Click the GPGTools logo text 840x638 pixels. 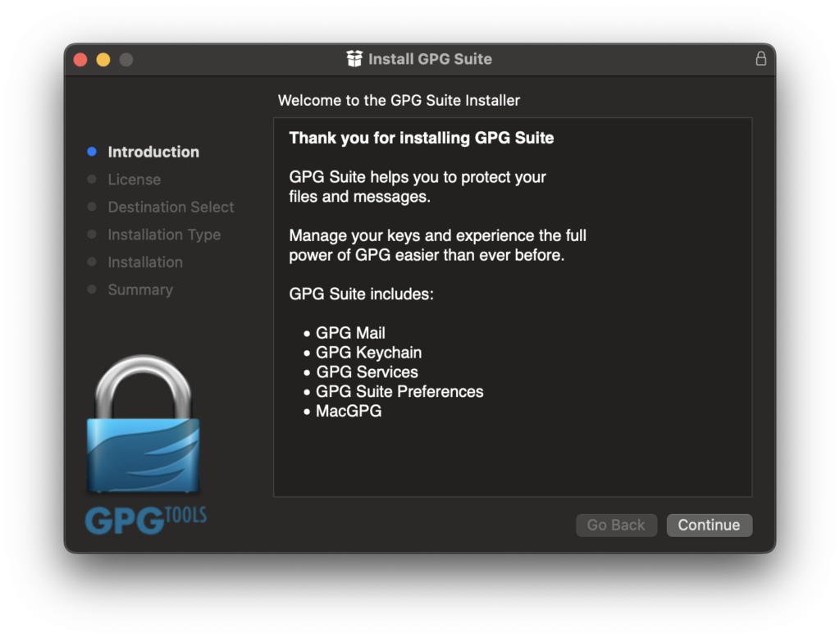pos(146,520)
